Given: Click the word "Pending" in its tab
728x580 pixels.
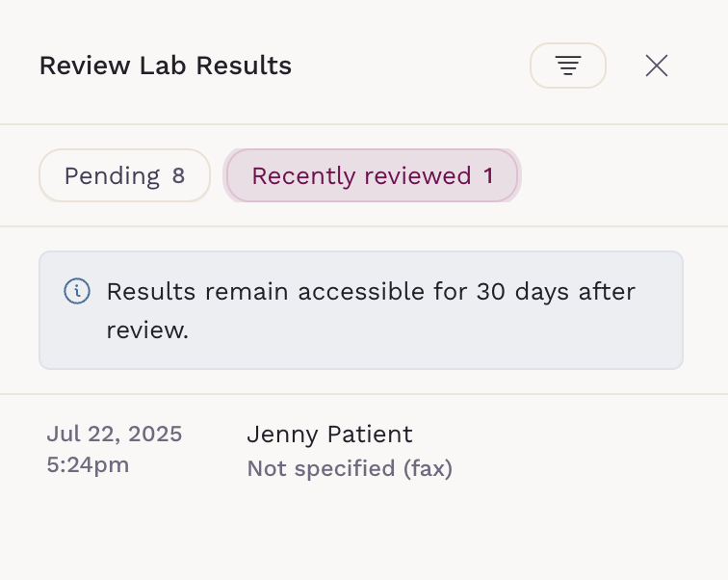Looking at the screenshot, I should coord(112,176).
